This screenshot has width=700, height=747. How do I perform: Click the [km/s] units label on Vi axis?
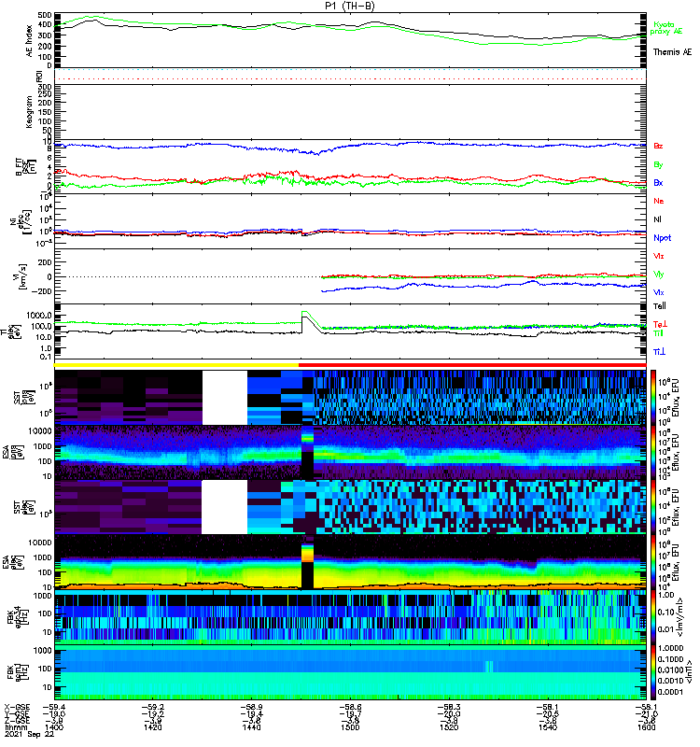click(21, 276)
